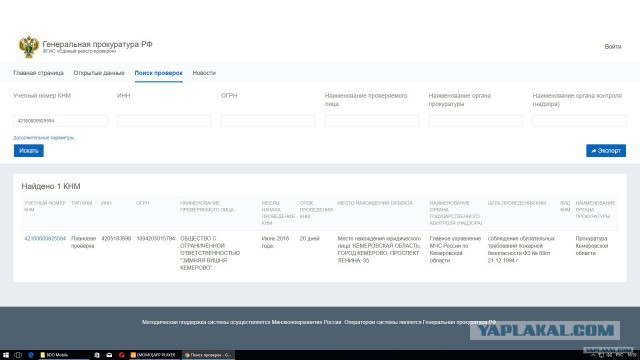Click cell ОГРН value 1094205015794
Screen dimensions: 640x360
click(156, 238)
